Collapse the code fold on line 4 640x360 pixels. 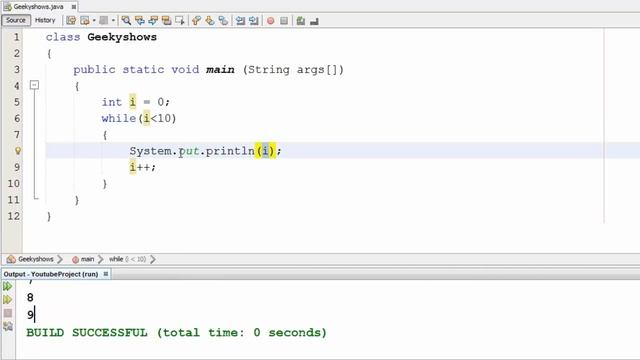(35, 85)
